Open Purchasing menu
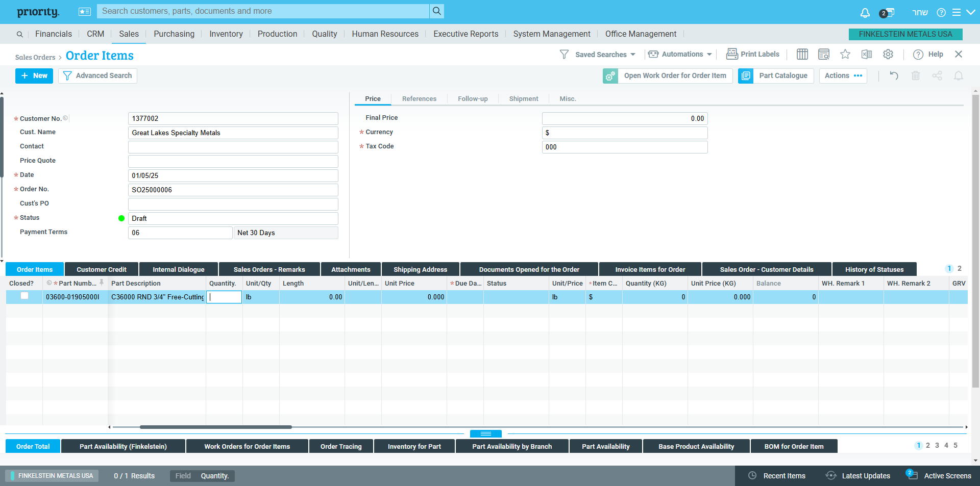980x486 pixels. [174, 34]
